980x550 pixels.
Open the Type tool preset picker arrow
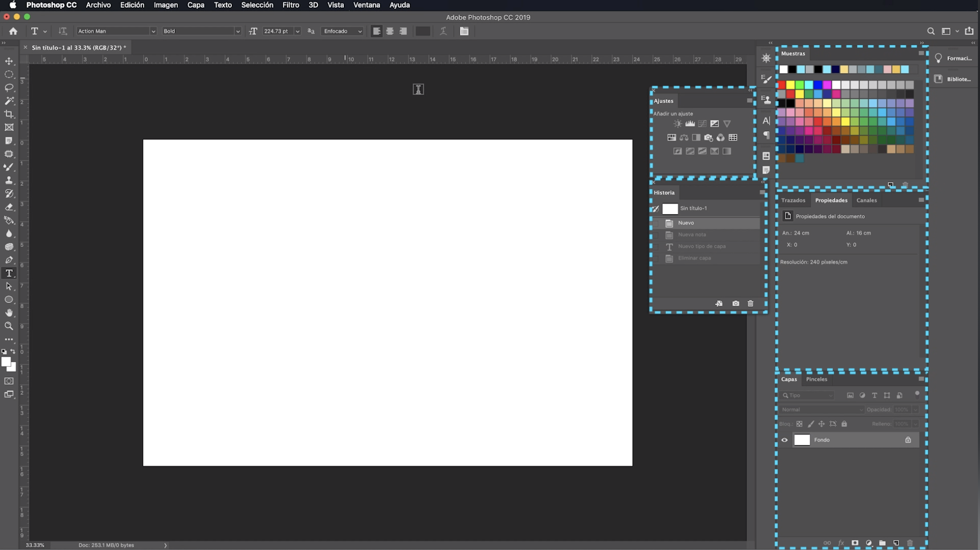[45, 32]
